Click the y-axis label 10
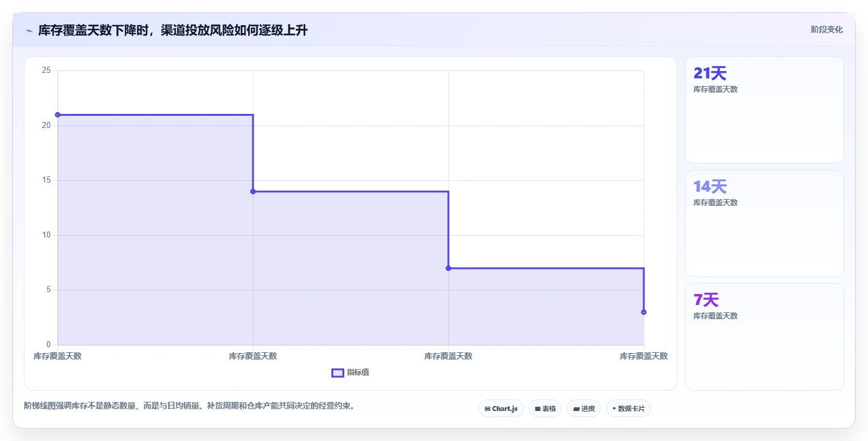This screenshot has height=441, width=868. [x=46, y=235]
